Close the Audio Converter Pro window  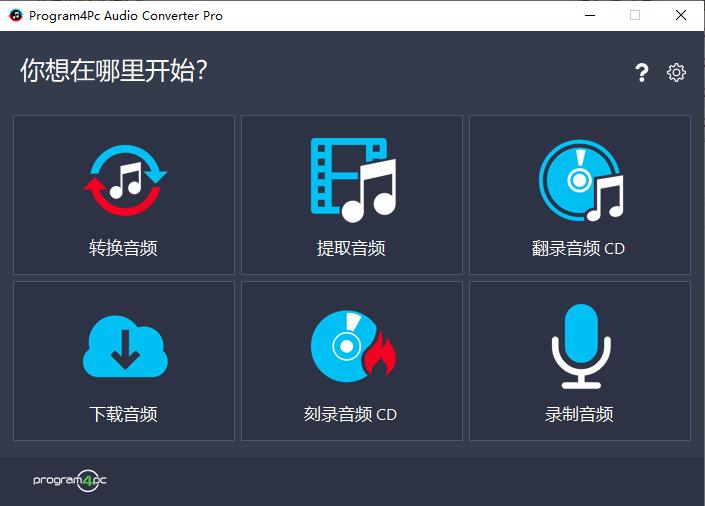(681, 15)
